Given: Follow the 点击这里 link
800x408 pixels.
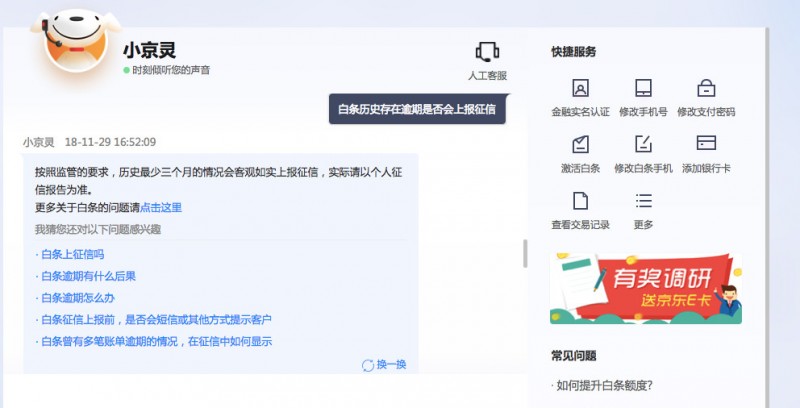Looking at the screenshot, I should click(161, 208).
